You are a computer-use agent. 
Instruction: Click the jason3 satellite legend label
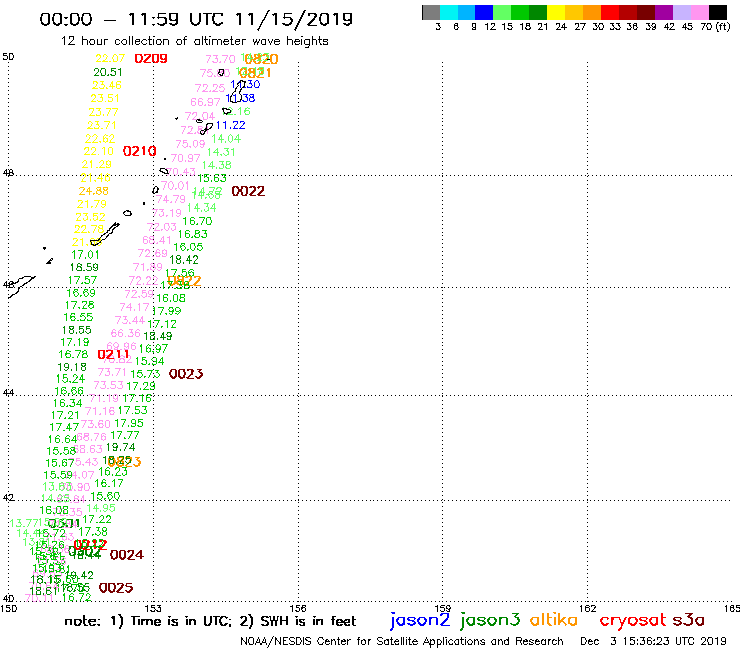pos(490,620)
